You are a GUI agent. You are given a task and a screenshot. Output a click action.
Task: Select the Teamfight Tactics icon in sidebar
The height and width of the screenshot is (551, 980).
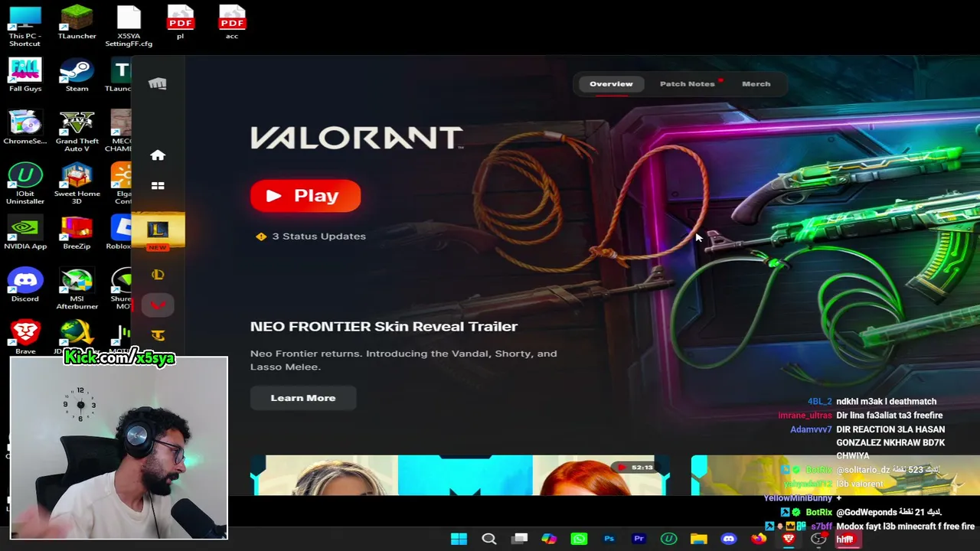pyautogui.click(x=158, y=335)
